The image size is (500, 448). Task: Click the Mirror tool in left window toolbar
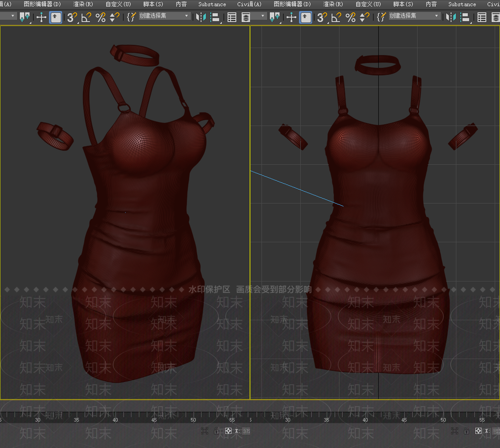pyautogui.click(x=201, y=17)
